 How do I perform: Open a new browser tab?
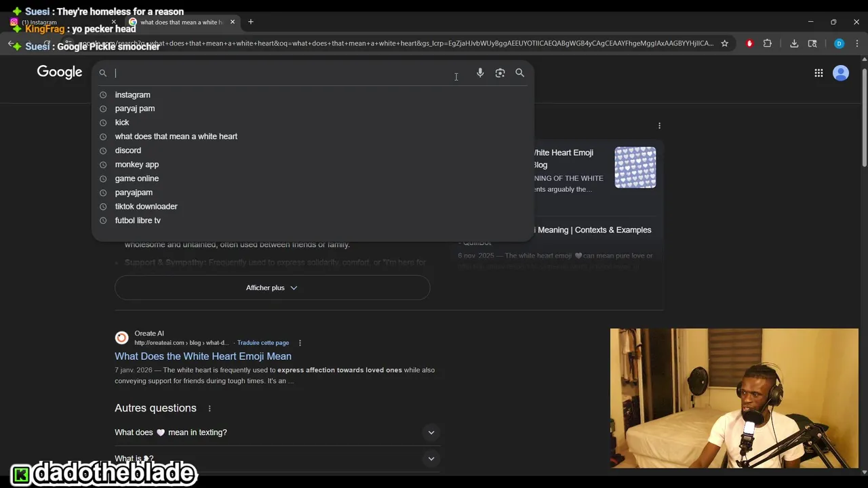click(250, 22)
